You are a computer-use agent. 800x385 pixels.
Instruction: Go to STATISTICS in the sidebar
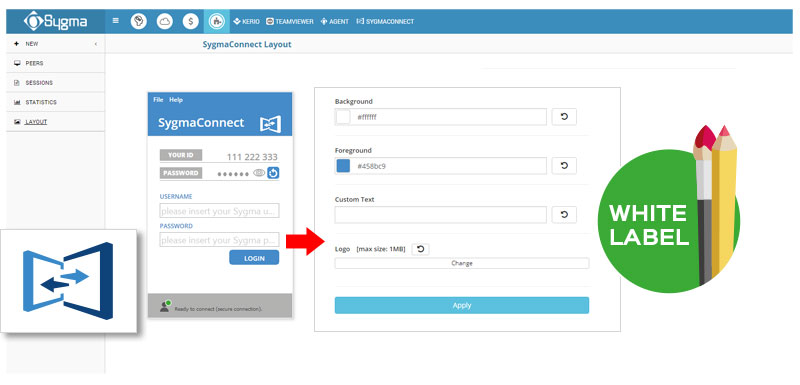(x=41, y=102)
